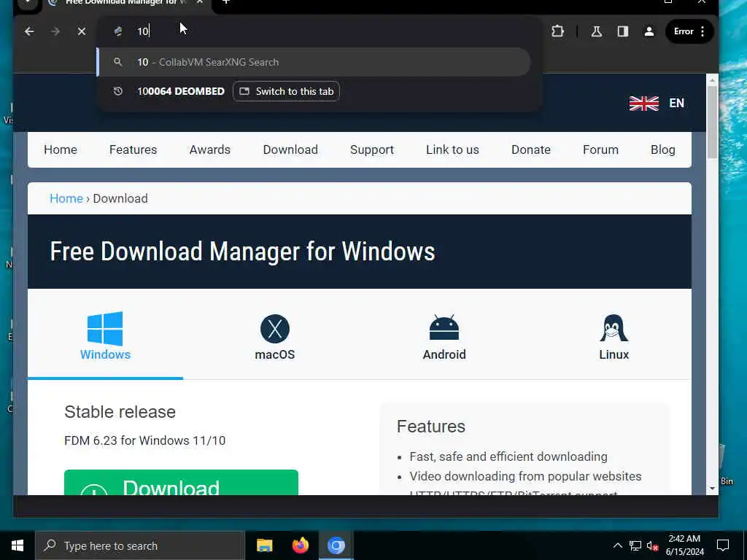Close the Free Download Manager tab

tap(200, 2)
